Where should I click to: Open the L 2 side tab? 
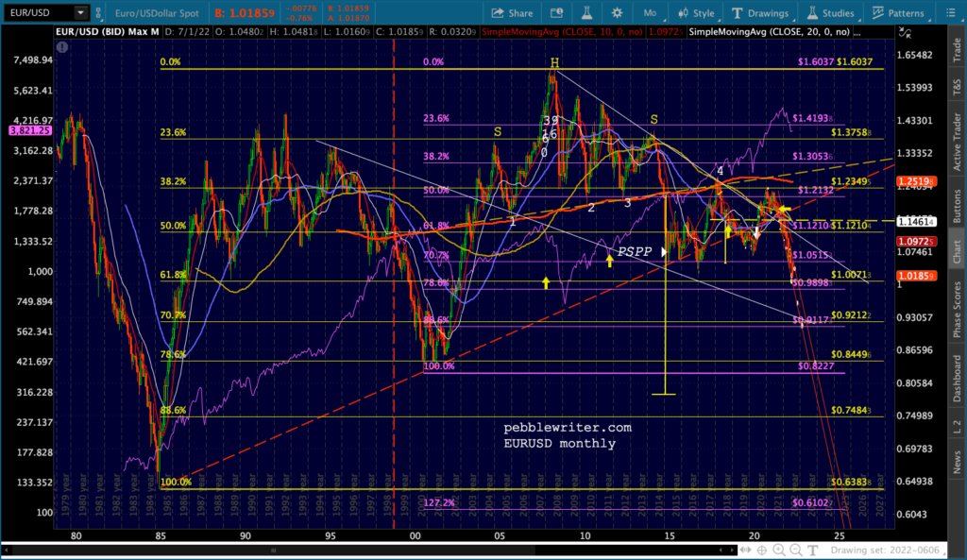pyautogui.click(x=958, y=426)
